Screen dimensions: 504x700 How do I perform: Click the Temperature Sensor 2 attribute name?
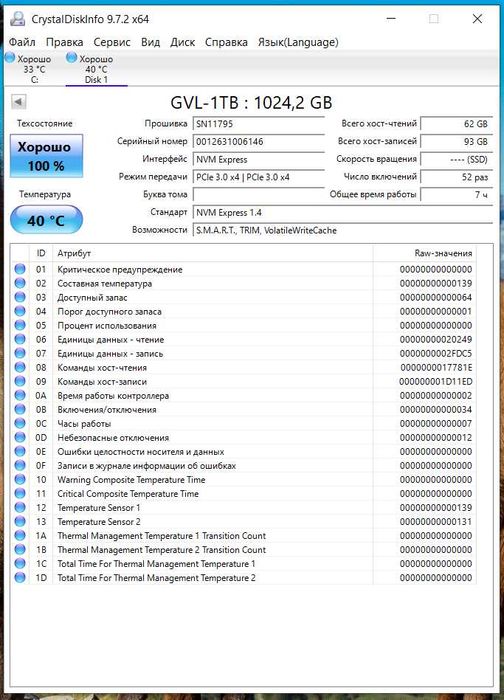pos(99,521)
